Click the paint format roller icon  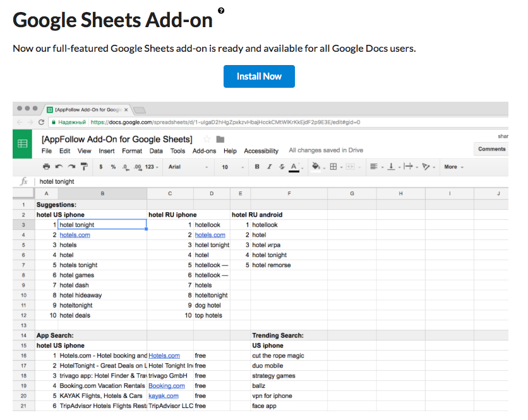coord(84,167)
